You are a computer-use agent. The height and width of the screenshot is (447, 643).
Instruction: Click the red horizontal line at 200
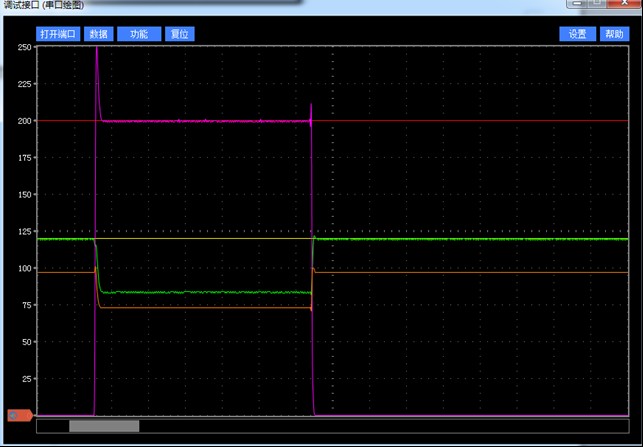tap(470, 121)
